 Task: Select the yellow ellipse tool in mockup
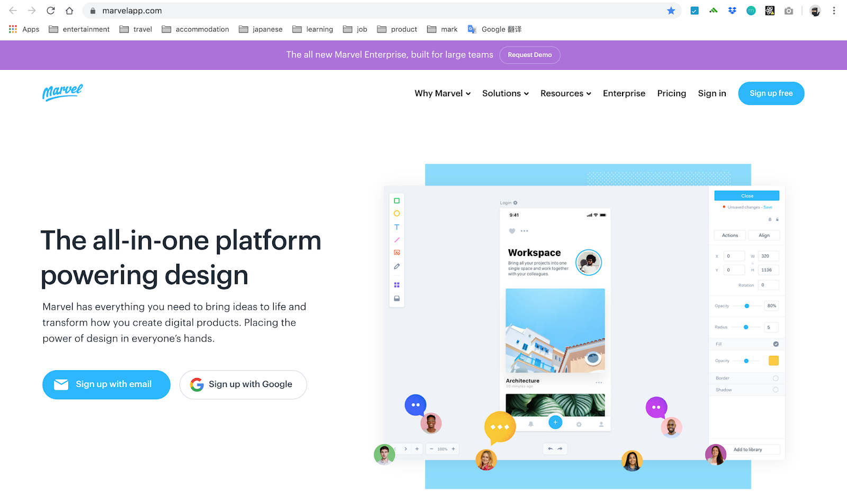(397, 214)
